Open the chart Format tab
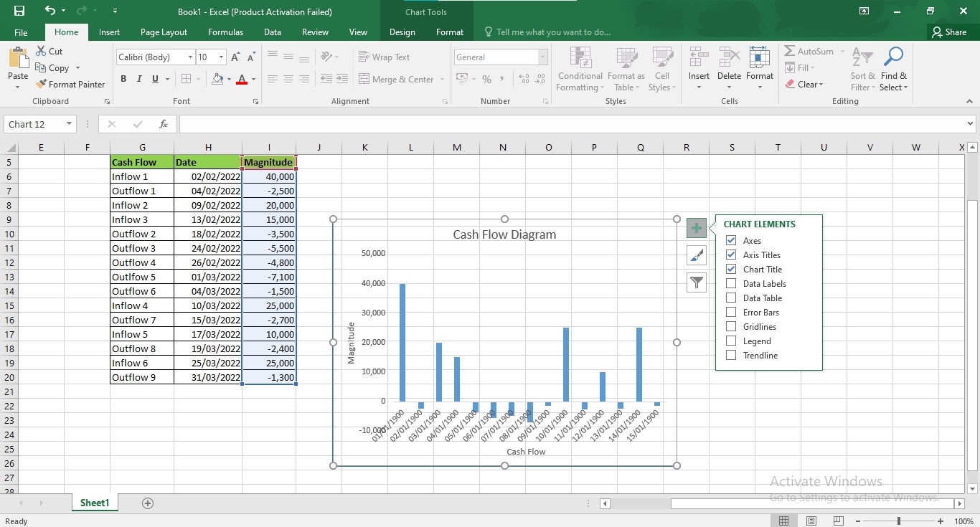980x527 pixels. pyautogui.click(x=450, y=32)
